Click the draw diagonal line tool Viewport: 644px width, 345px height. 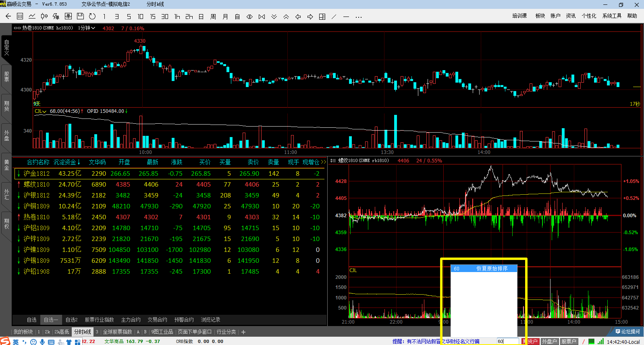(x=334, y=17)
